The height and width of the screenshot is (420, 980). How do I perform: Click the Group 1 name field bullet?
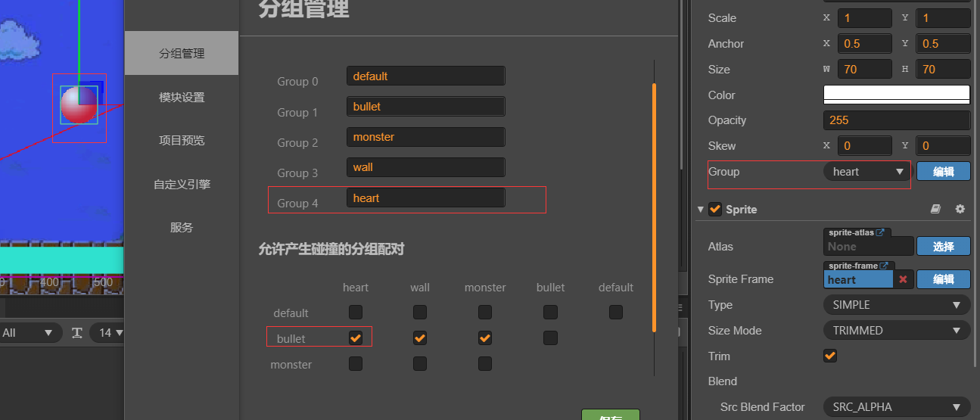426,106
